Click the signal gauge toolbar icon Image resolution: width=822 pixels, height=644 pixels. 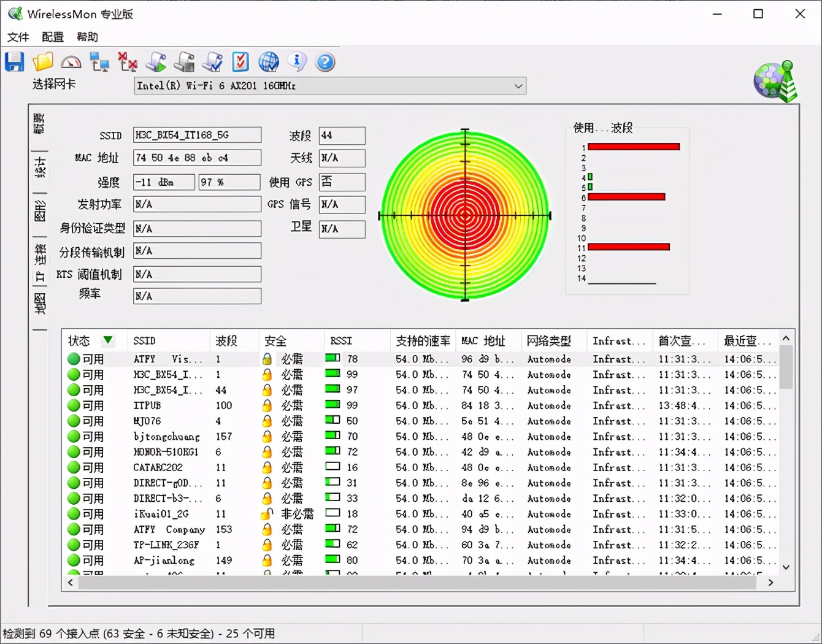(71, 61)
